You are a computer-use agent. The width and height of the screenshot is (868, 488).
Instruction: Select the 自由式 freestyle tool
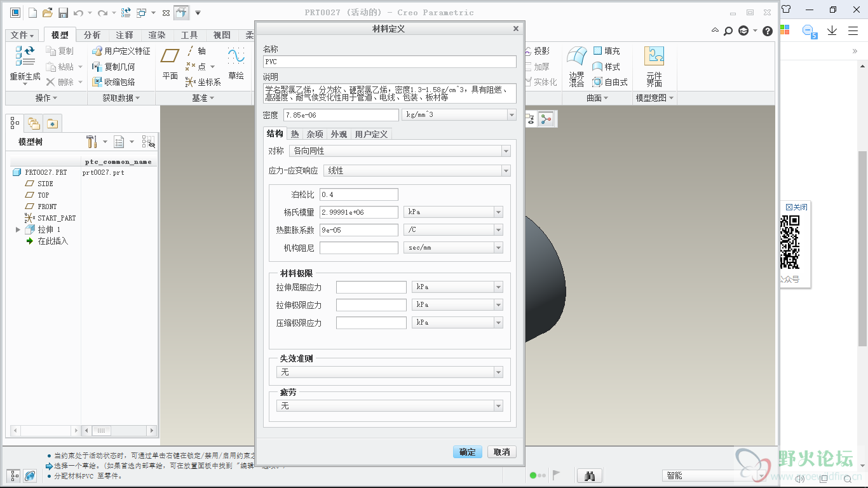click(610, 82)
